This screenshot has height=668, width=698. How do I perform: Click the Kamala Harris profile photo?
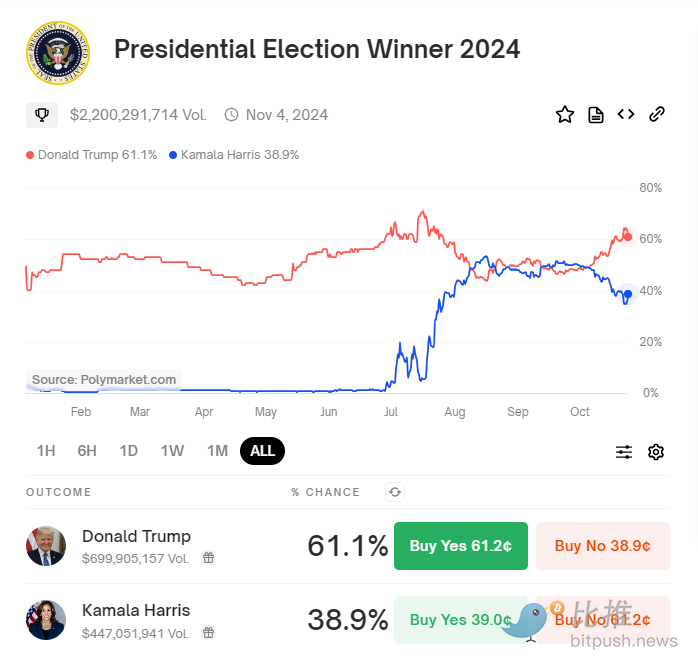click(46, 620)
